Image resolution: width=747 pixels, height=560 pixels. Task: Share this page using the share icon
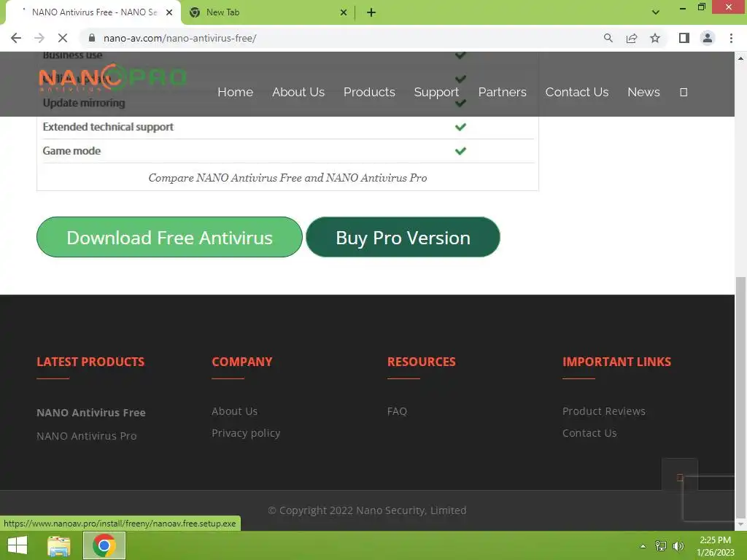tap(632, 38)
